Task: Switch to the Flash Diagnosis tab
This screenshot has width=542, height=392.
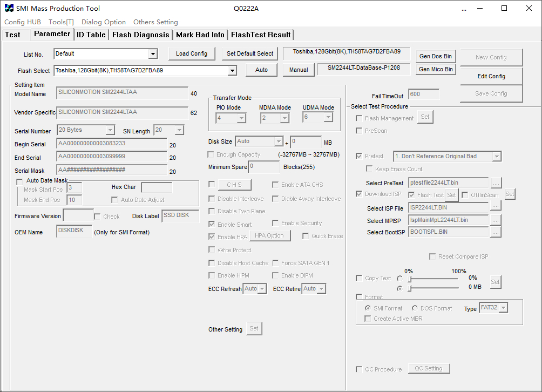Action: point(140,35)
